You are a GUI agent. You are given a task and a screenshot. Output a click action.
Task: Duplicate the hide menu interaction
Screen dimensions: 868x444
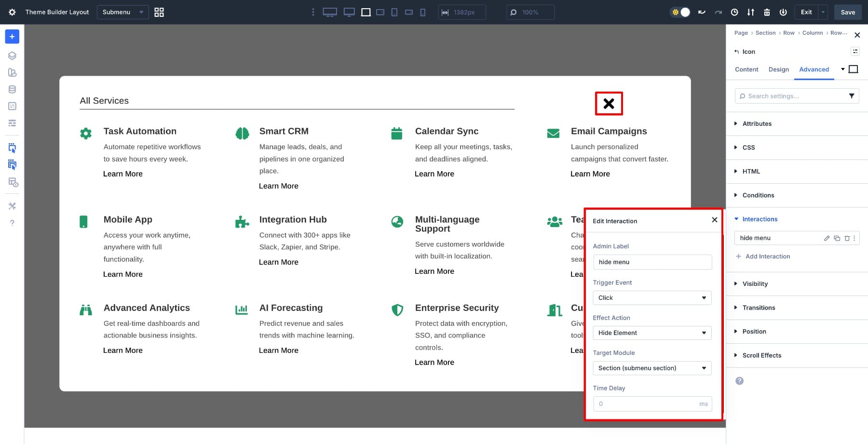point(837,238)
